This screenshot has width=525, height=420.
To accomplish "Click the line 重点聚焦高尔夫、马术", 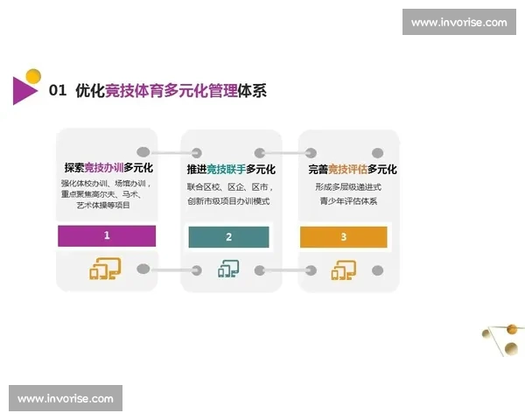I will (x=101, y=194).
